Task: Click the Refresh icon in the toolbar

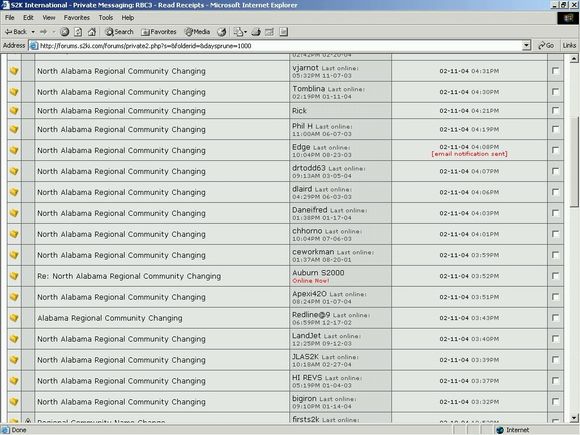Action: click(78, 32)
